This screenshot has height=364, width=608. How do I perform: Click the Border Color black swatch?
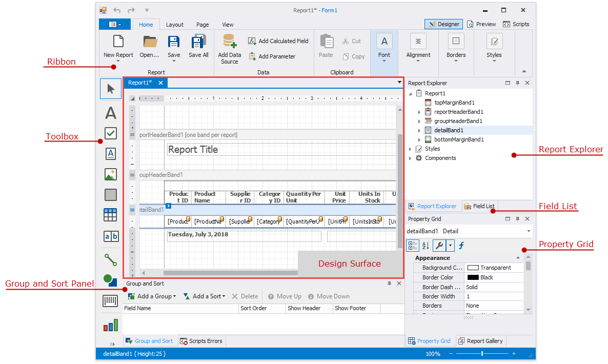(x=473, y=277)
